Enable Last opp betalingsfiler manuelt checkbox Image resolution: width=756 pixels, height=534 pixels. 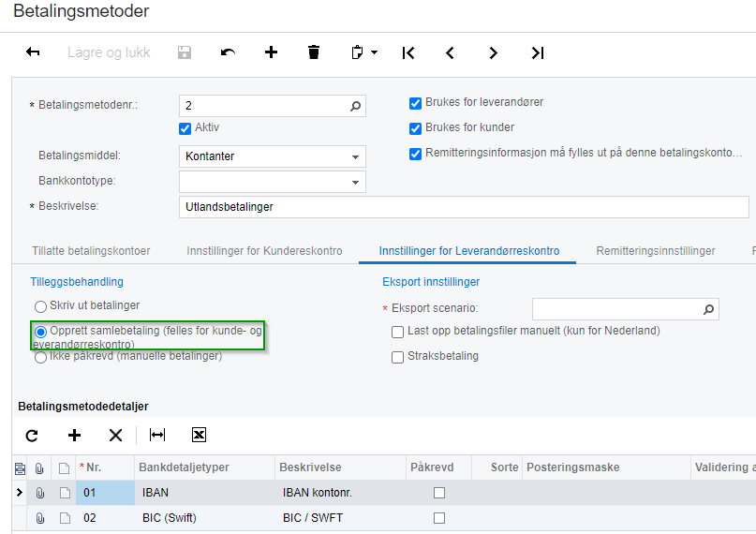pos(397,332)
